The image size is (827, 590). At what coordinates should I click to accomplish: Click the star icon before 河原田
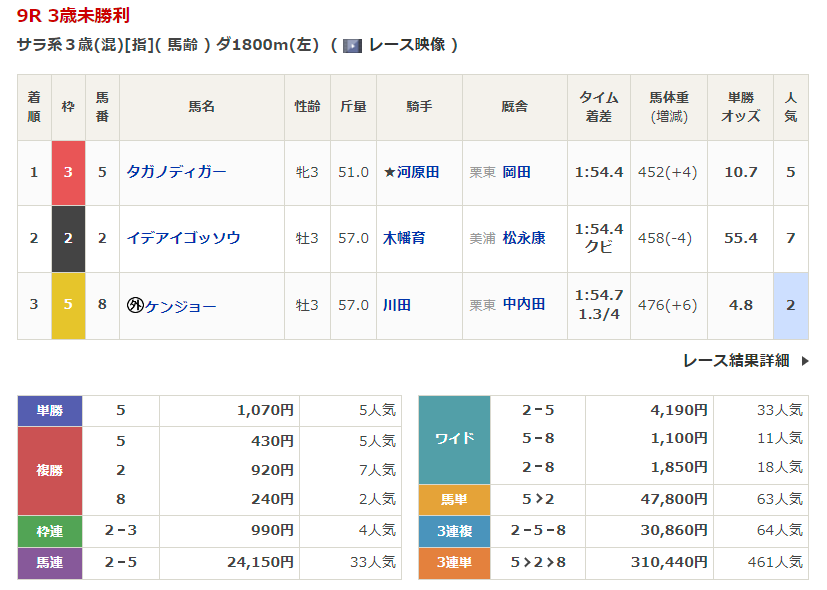389,172
